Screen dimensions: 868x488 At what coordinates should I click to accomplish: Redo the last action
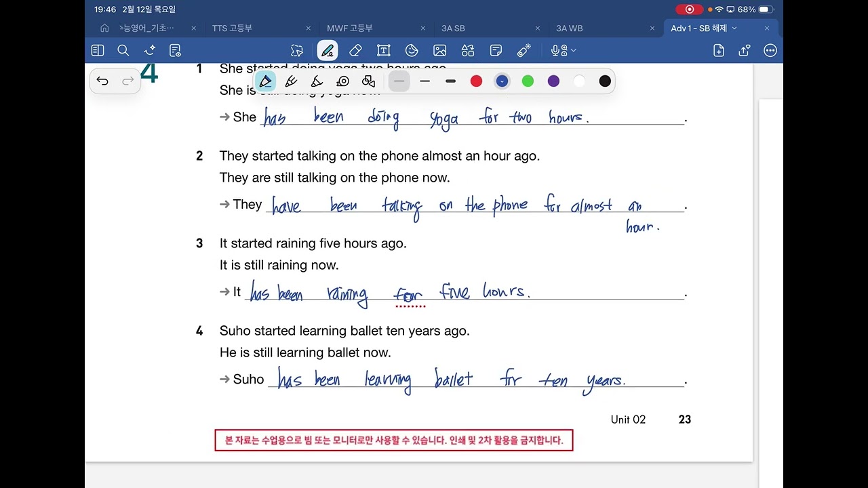pyautogui.click(x=127, y=81)
